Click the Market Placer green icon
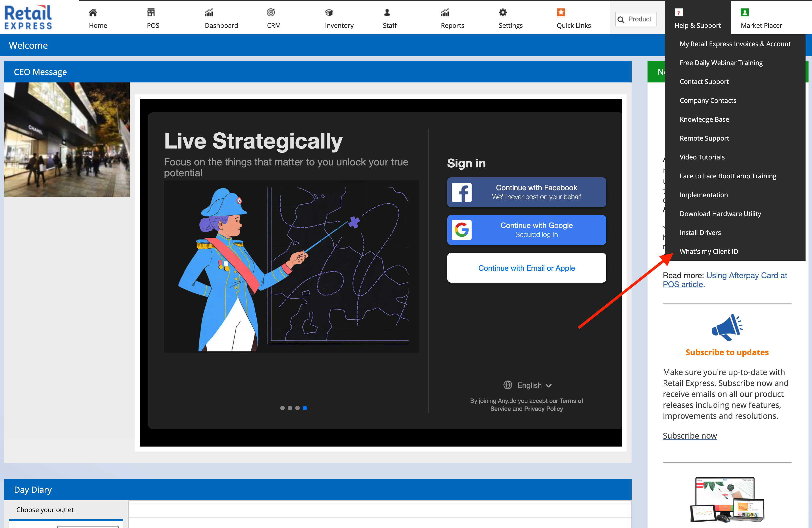 [x=745, y=13]
